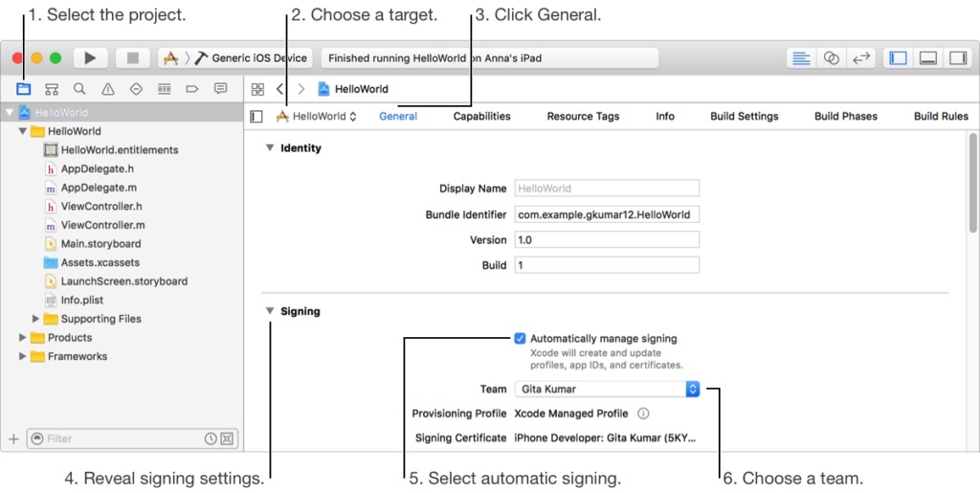Click the Run (play) button
Screen dimensions: 980x493
tap(90, 58)
